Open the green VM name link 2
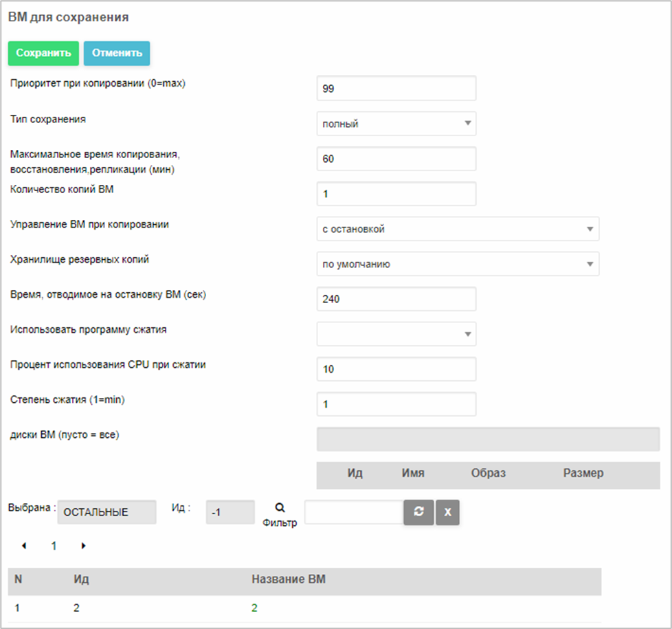The width and height of the screenshot is (672, 629). [254, 608]
